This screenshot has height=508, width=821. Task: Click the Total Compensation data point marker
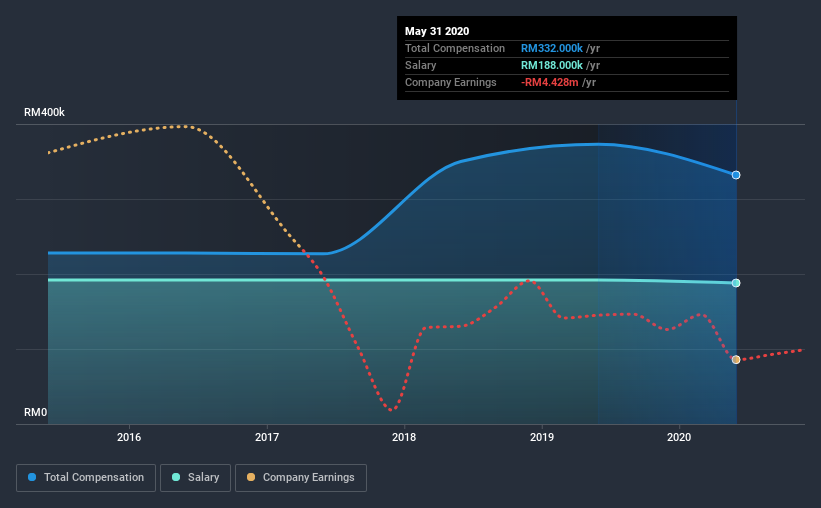click(736, 175)
